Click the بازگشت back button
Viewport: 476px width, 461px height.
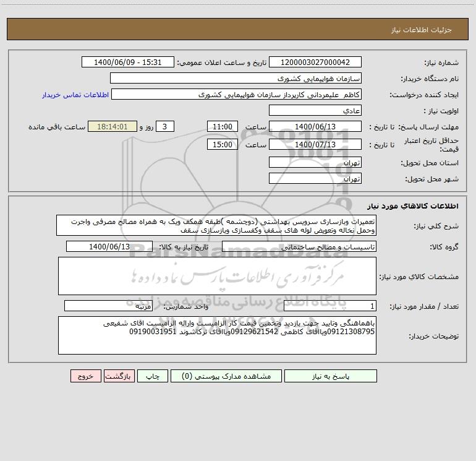coord(119,376)
